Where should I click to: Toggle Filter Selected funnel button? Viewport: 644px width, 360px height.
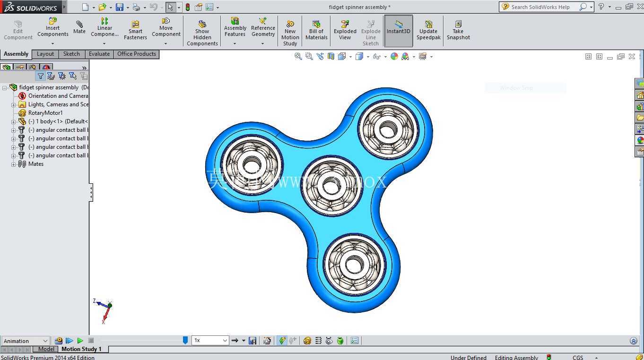tap(72, 76)
